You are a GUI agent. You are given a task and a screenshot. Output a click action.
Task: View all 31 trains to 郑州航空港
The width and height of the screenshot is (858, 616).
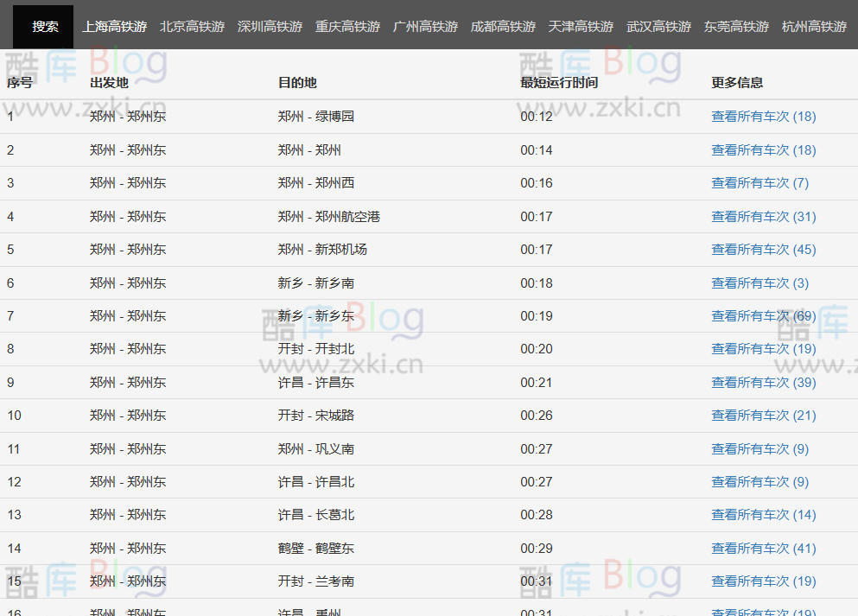coord(763,217)
